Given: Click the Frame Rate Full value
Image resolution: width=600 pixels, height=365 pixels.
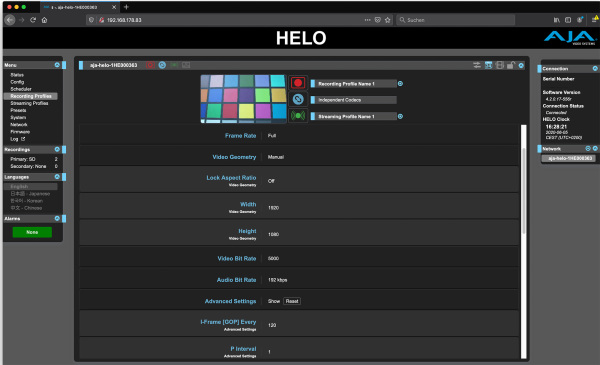Looking at the screenshot, I should (x=272, y=136).
